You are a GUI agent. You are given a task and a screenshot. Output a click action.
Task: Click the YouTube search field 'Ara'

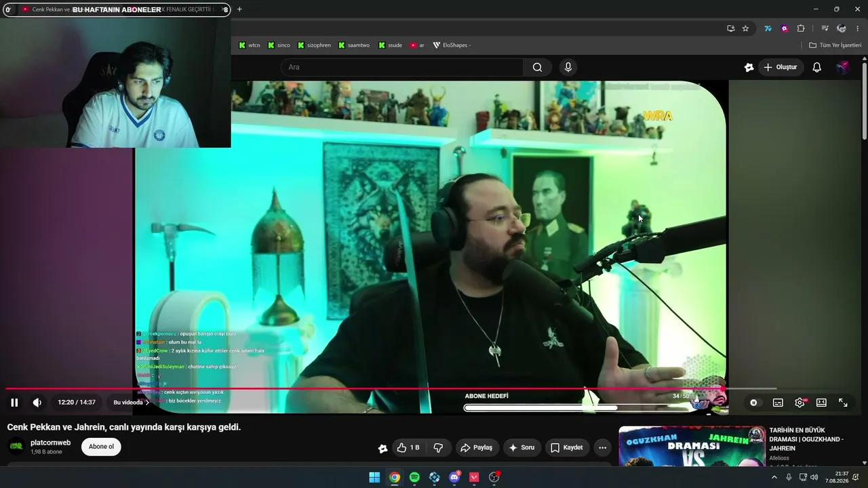pyautogui.click(x=401, y=67)
